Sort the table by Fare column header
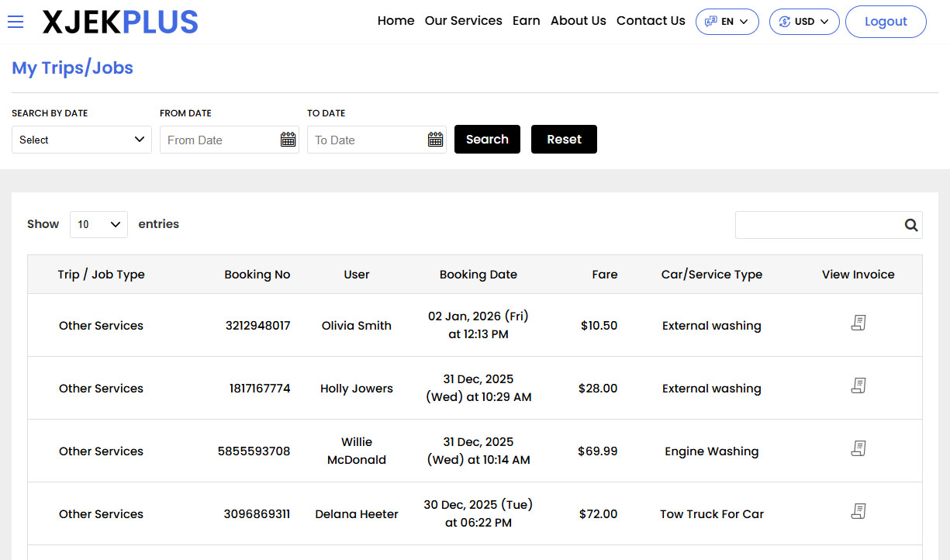Screen dimensions: 950x560 point(605,275)
